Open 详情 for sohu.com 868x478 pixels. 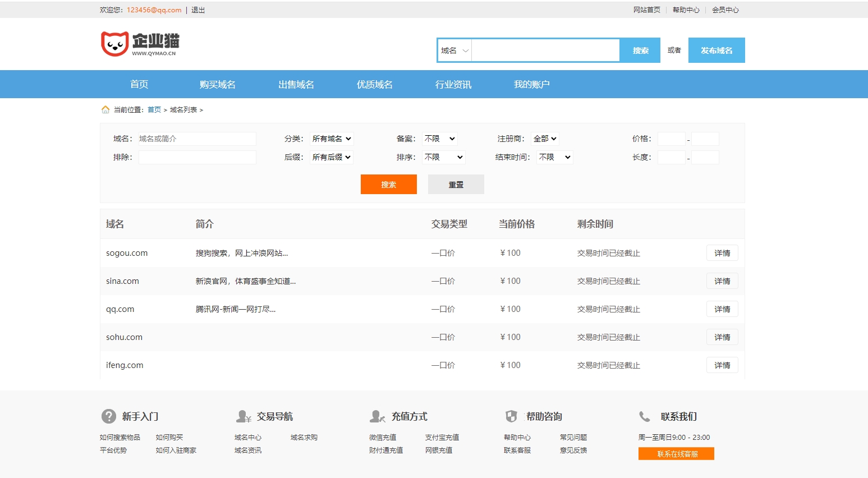[x=722, y=337]
